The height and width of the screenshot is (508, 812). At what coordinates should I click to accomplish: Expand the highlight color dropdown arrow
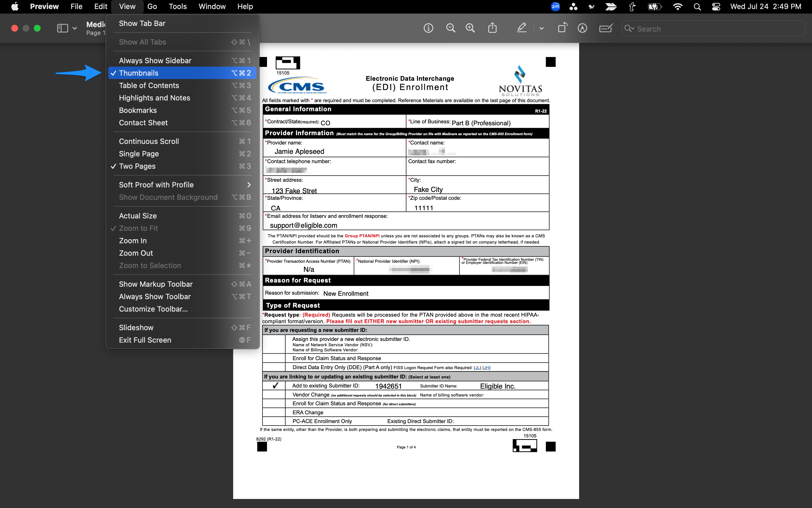(x=541, y=29)
